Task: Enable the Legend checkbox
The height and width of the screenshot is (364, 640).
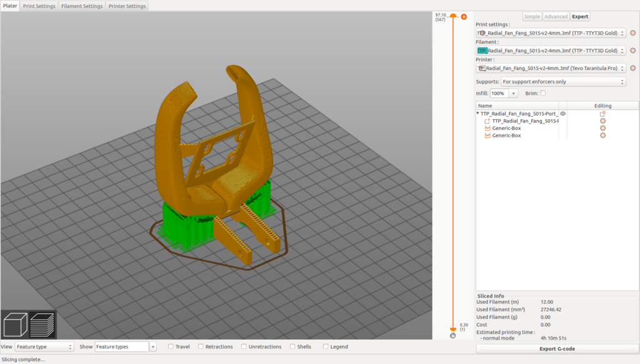Action: click(x=326, y=347)
